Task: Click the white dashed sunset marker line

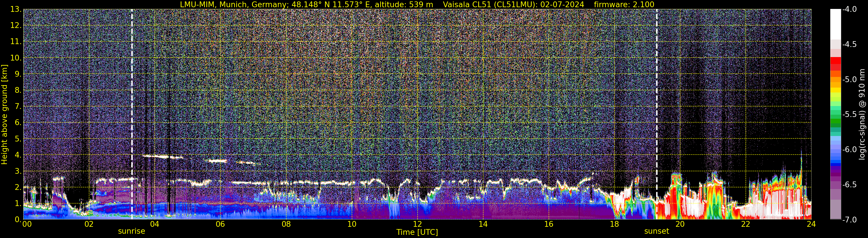Action: (x=657, y=114)
